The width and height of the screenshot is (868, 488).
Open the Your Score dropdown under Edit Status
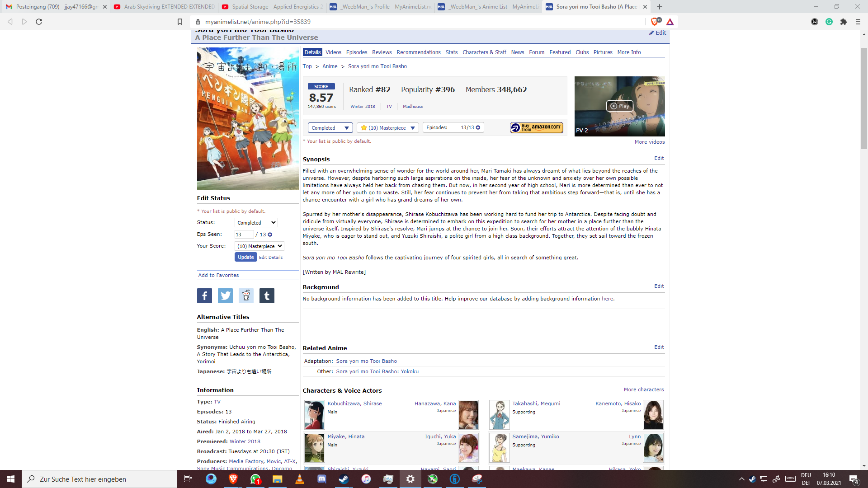click(259, 246)
